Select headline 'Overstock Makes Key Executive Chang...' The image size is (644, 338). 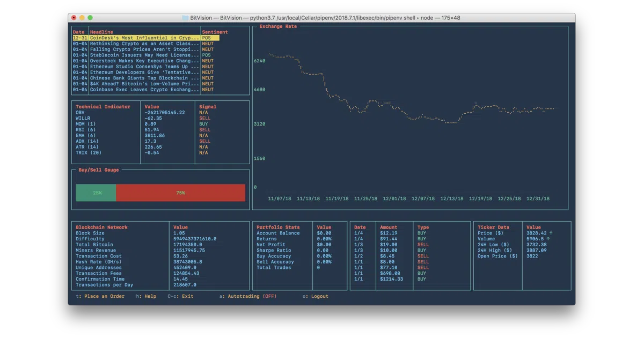point(144,61)
